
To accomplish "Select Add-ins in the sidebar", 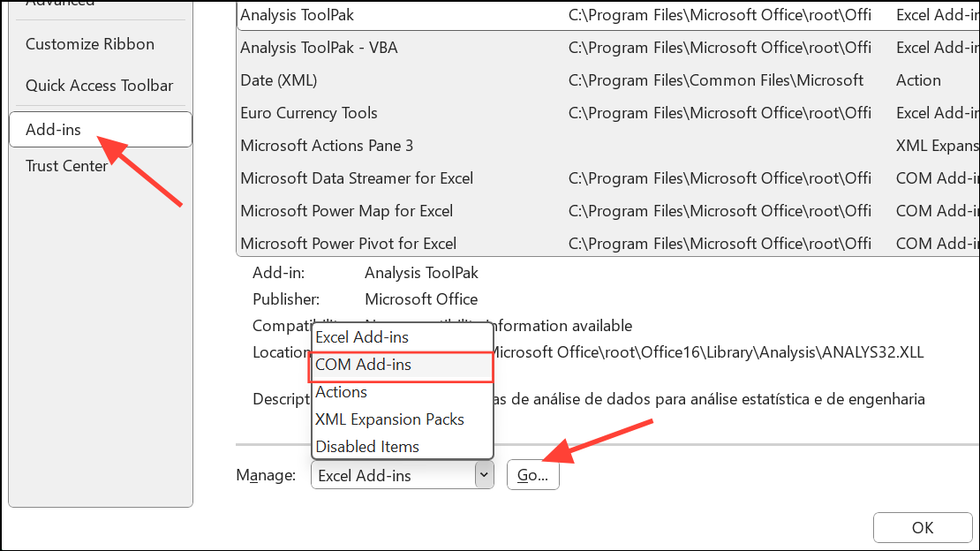I will click(53, 129).
